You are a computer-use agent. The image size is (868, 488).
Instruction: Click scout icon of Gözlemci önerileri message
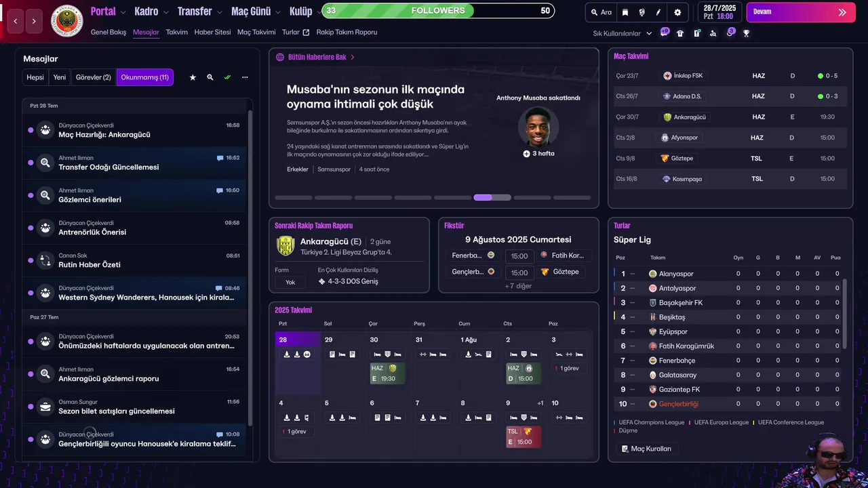click(45, 195)
